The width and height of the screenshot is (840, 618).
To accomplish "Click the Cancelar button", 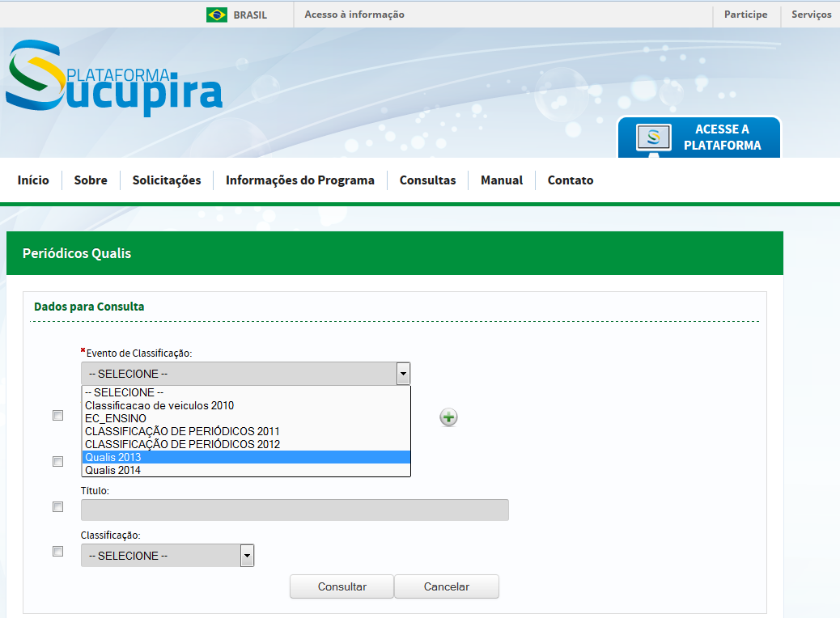I will pyautogui.click(x=446, y=586).
